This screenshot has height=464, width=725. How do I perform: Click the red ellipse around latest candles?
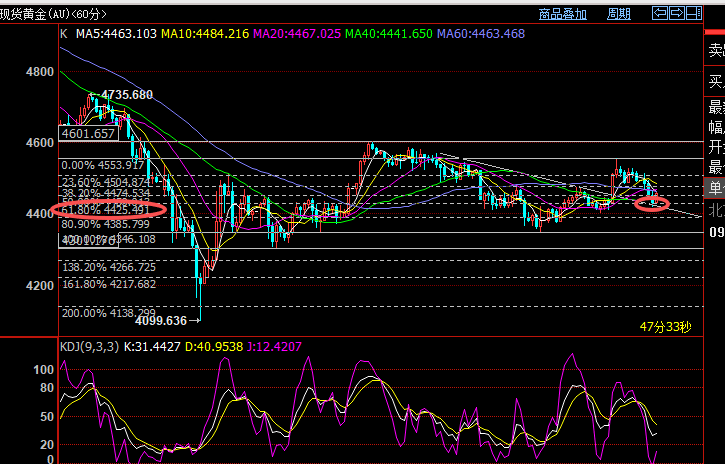652,203
